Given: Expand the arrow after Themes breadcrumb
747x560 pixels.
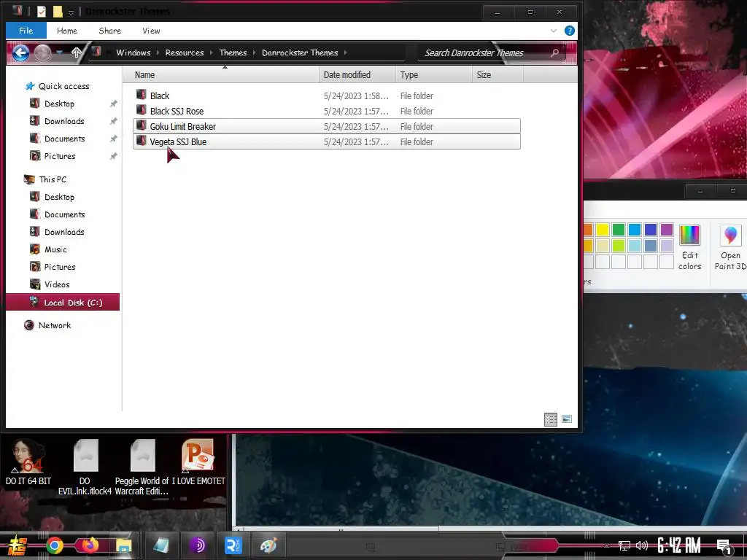Looking at the screenshot, I should (254, 52).
